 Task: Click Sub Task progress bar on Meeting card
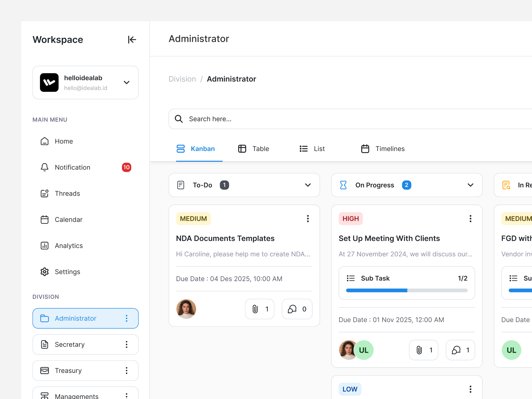pyautogui.click(x=407, y=291)
